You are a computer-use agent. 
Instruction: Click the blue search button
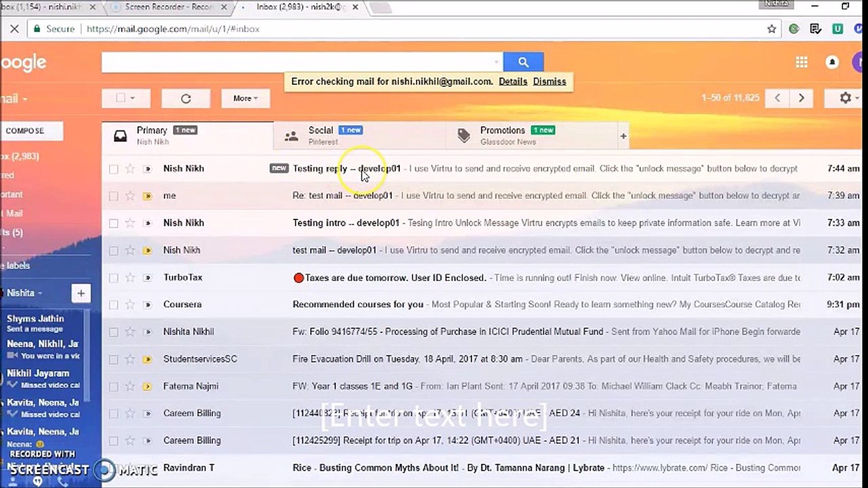(523, 62)
